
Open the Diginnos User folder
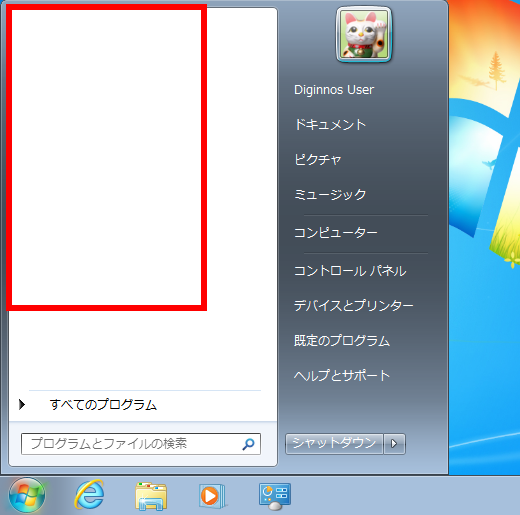[334, 90]
